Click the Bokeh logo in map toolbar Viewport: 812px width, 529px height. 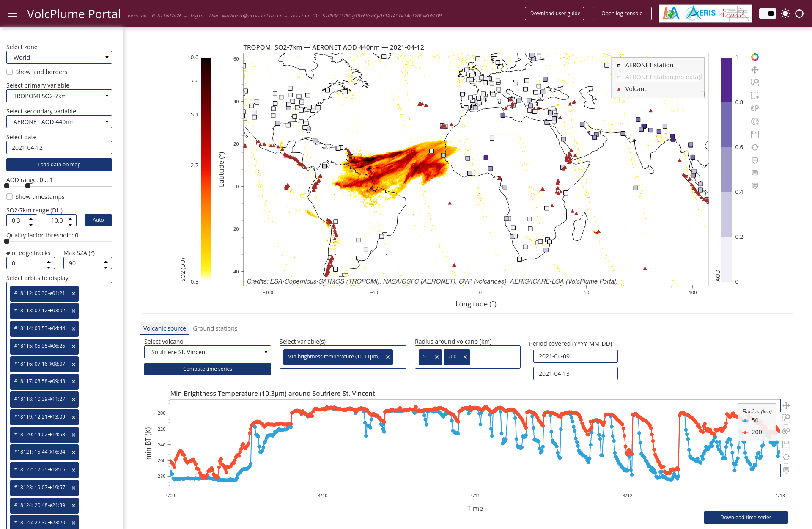[x=755, y=57]
